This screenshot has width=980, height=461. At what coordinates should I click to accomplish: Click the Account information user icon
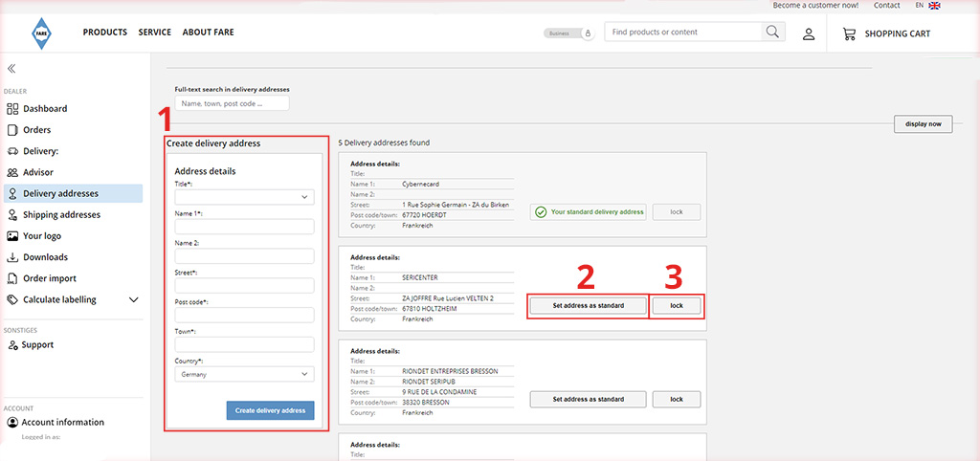[x=12, y=423]
